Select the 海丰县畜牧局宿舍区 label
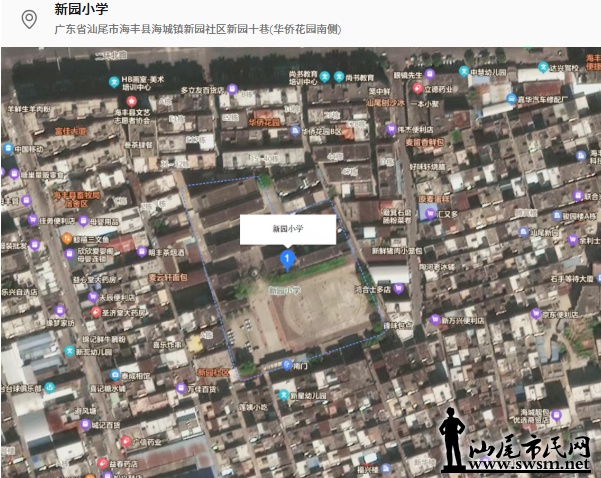The image size is (601, 478). pos(76,198)
